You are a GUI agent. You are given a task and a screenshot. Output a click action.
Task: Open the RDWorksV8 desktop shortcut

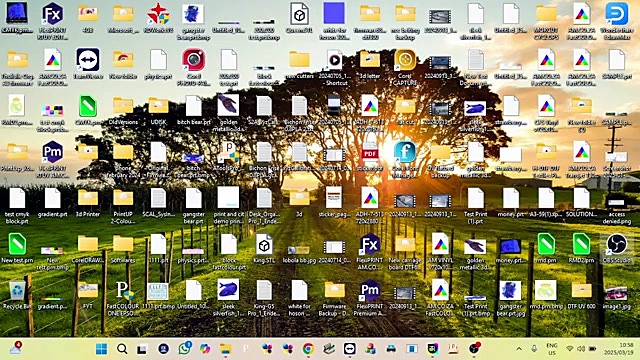[158, 14]
